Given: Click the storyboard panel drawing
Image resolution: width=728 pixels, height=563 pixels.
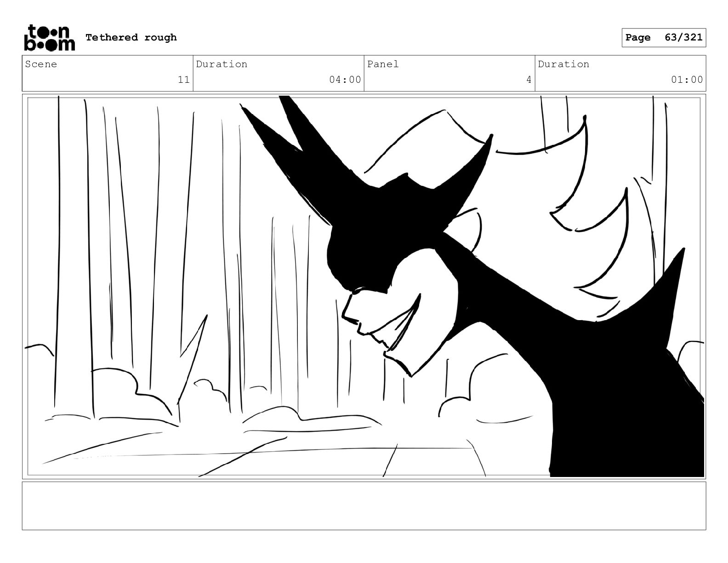Looking at the screenshot, I should tap(364, 287).
